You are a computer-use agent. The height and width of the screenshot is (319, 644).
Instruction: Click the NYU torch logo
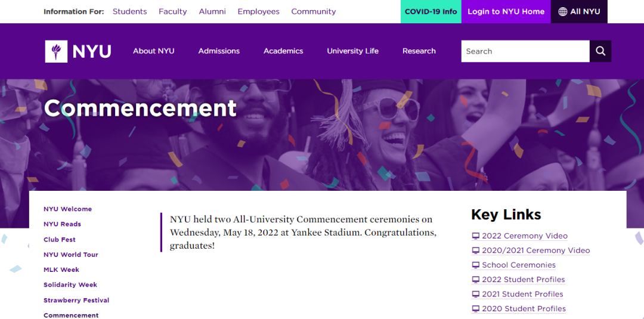click(x=56, y=51)
